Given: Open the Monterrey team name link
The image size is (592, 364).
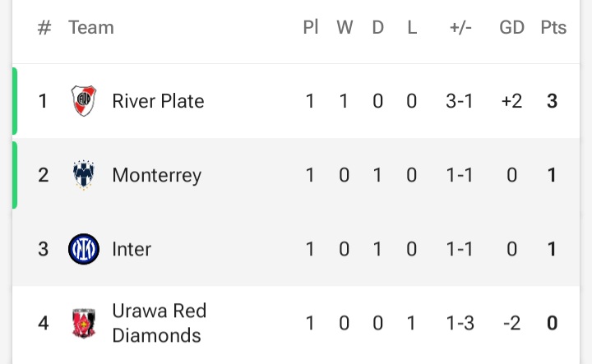Looking at the screenshot, I should [x=157, y=176].
